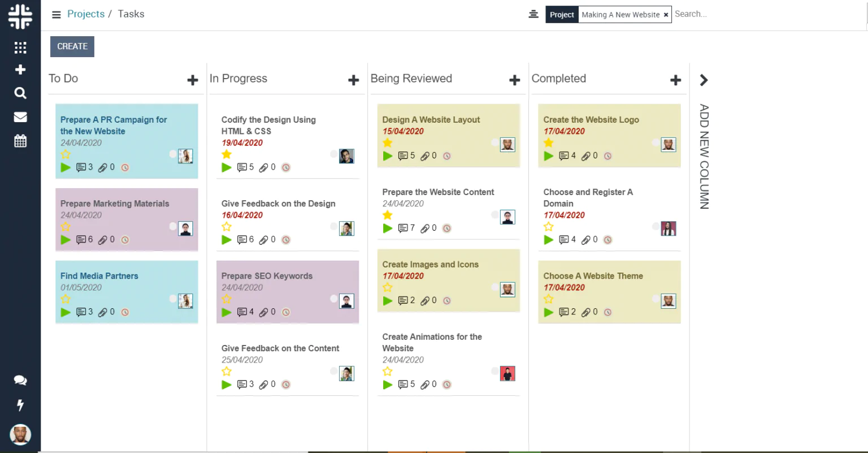Open the hamburger menu beside Projects
The width and height of the screenshot is (868, 453).
[x=57, y=15]
